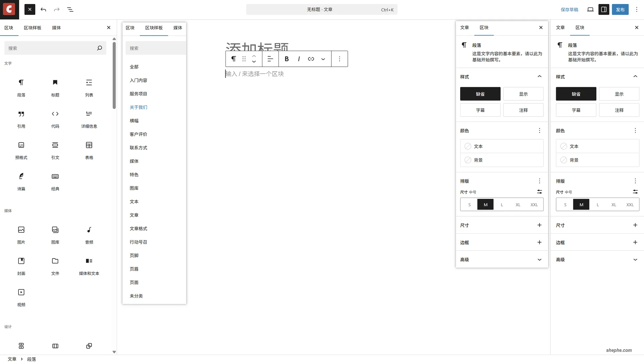The height and width of the screenshot is (362, 644).
Task: Insert a 视频 (Video) block
Action: (21, 297)
